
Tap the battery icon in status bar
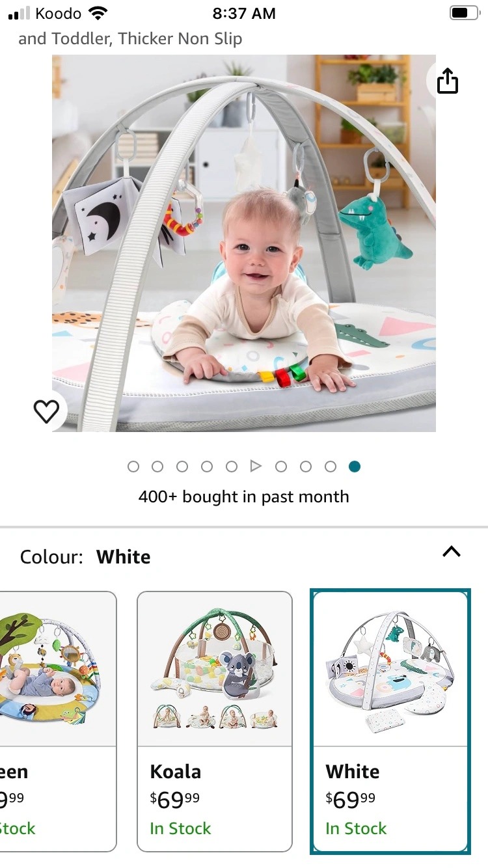click(464, 13)
